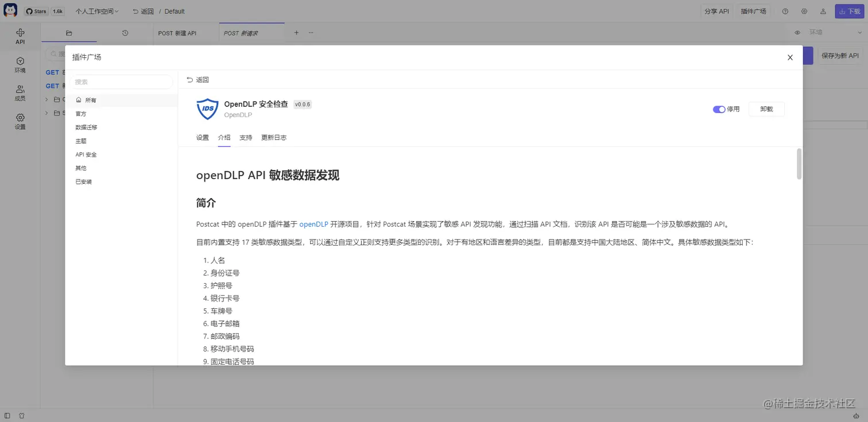Click the 电子邮箱 list item
Viewport: 868px width, 422px height.
pyautogui.click(x=225, y=323)
